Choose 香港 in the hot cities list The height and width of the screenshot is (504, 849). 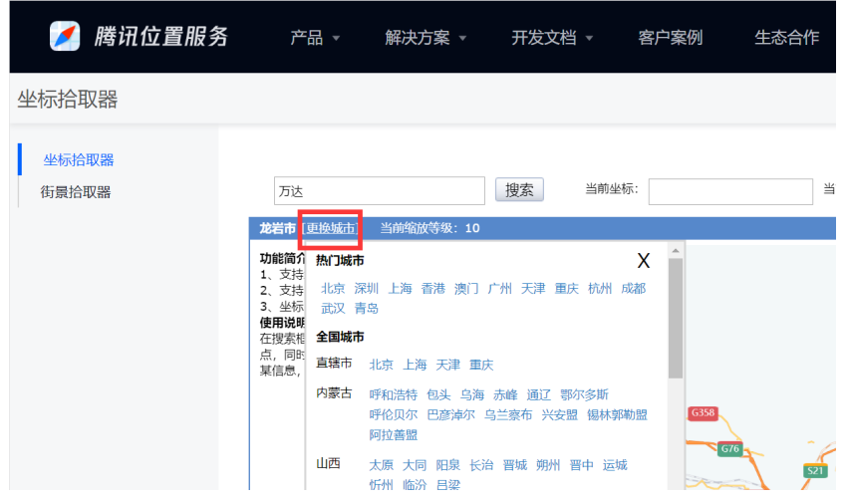[433, 289]
